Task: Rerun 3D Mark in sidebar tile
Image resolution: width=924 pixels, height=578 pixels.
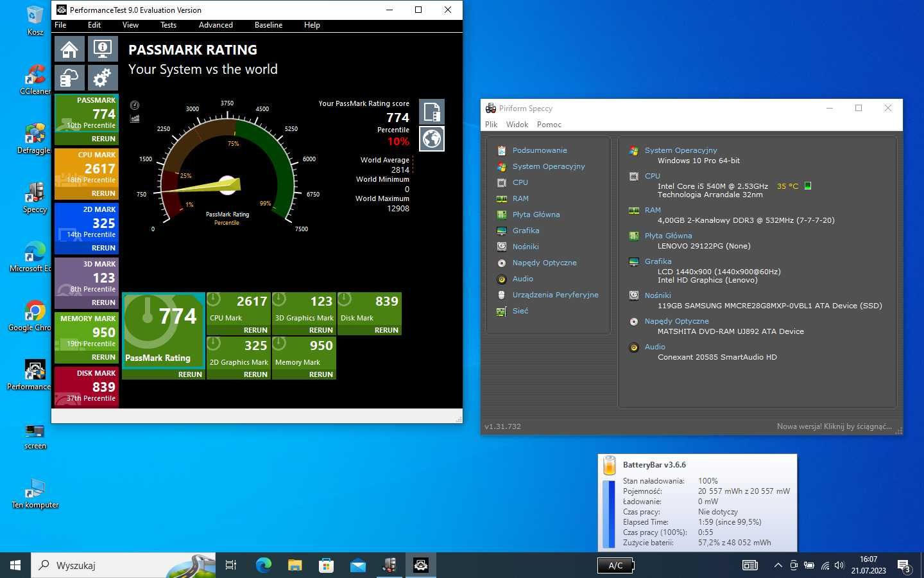Action: (x=103, y=302)
